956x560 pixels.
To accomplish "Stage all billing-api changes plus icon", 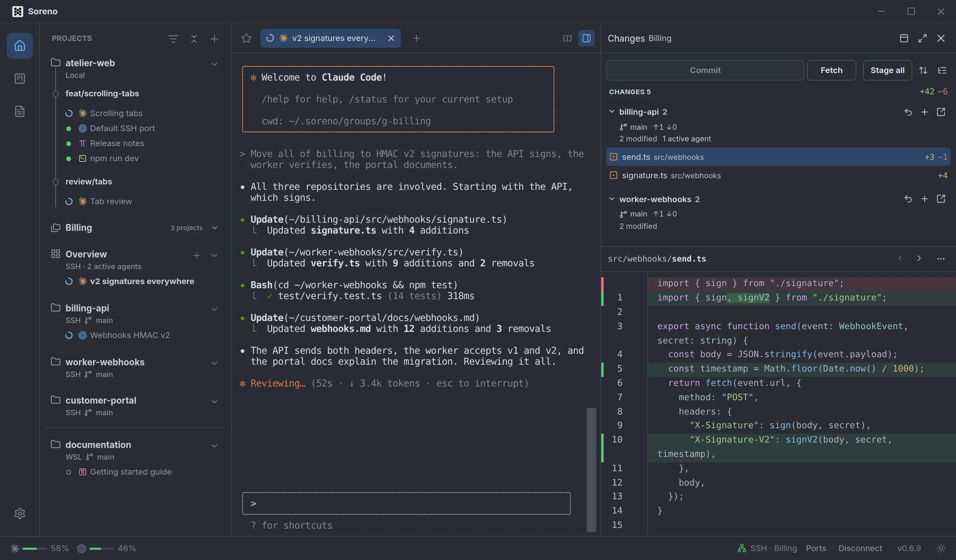I will [x=925, y=112].
